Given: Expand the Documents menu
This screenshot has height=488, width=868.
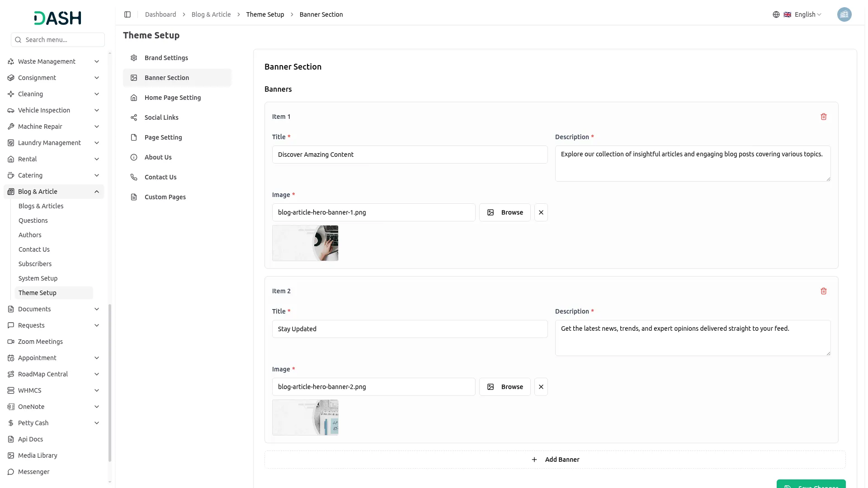Looking at the screenshot, I should click(54, 309).
